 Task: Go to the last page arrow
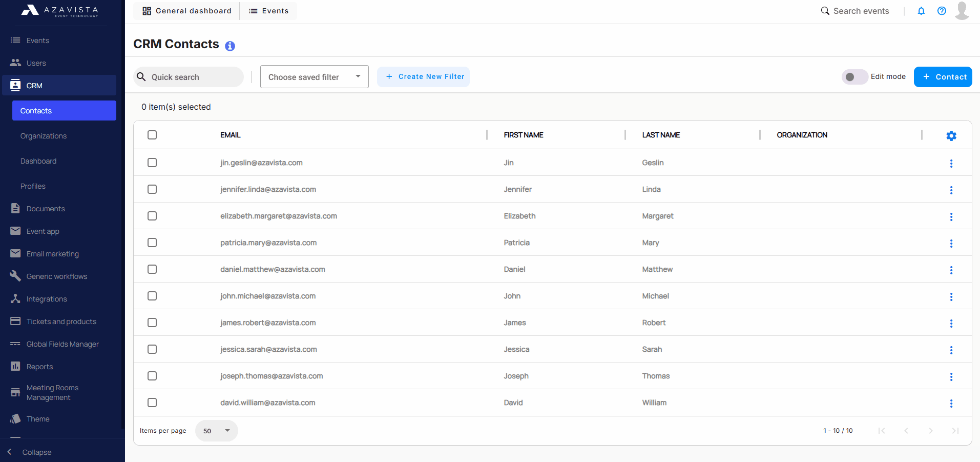[955, 431]
